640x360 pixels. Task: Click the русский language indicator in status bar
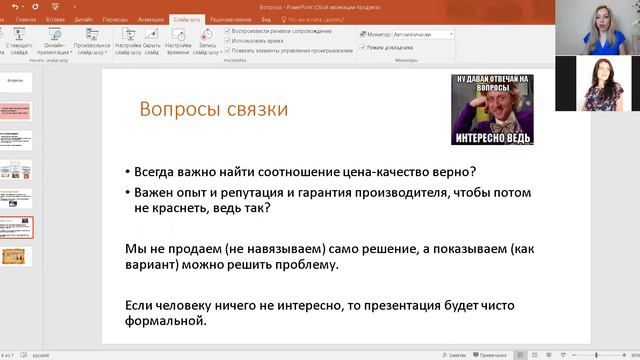click(41, 356)
